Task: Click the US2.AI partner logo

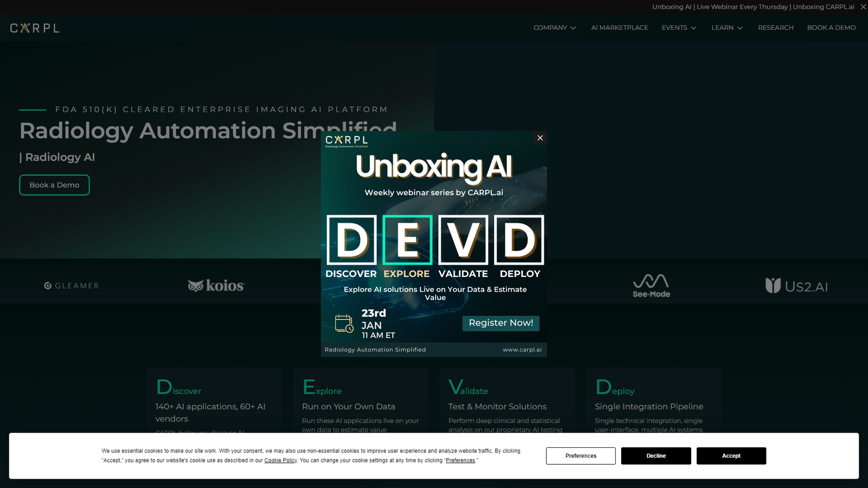Action: (796, 286)
